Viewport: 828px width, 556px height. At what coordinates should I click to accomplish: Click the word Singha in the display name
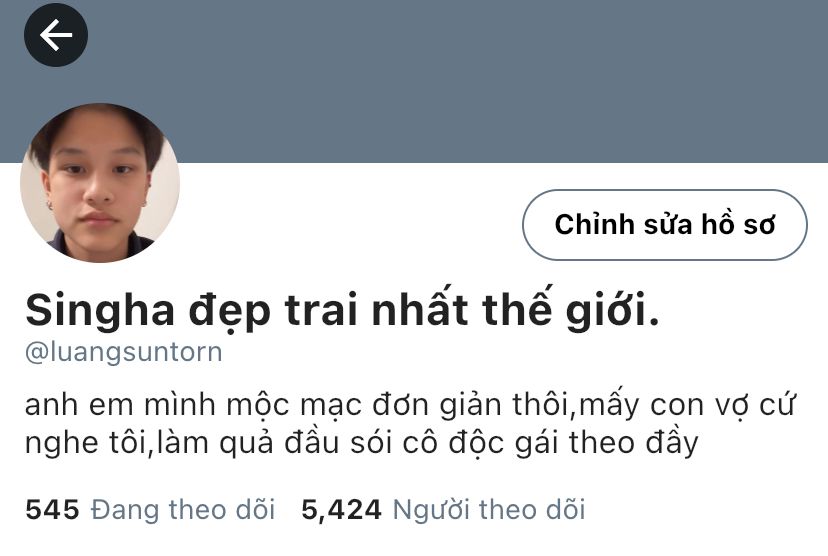[100, 311]
